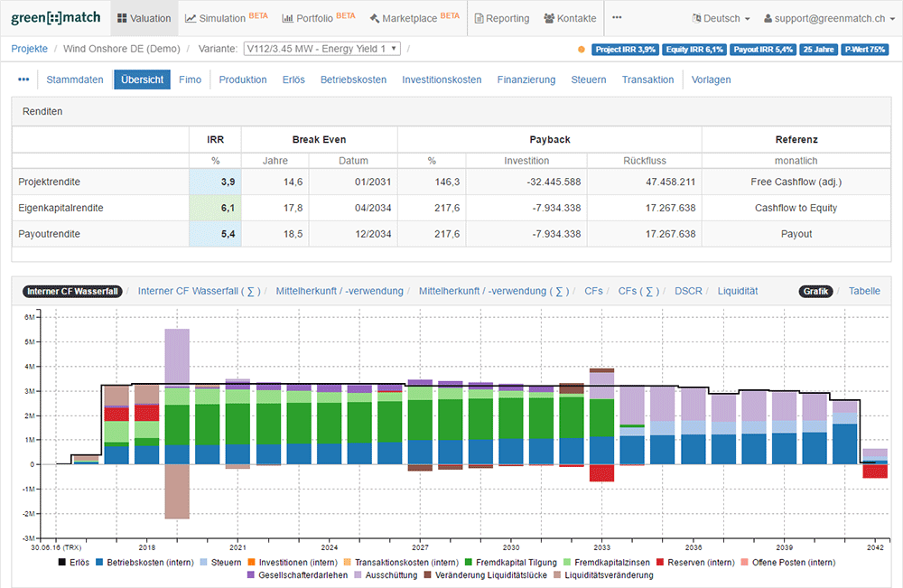Image resolution: width=903 pixels, height=588 pixels.
Task: Switch to the Finanzierung tab
Action: 526,79
